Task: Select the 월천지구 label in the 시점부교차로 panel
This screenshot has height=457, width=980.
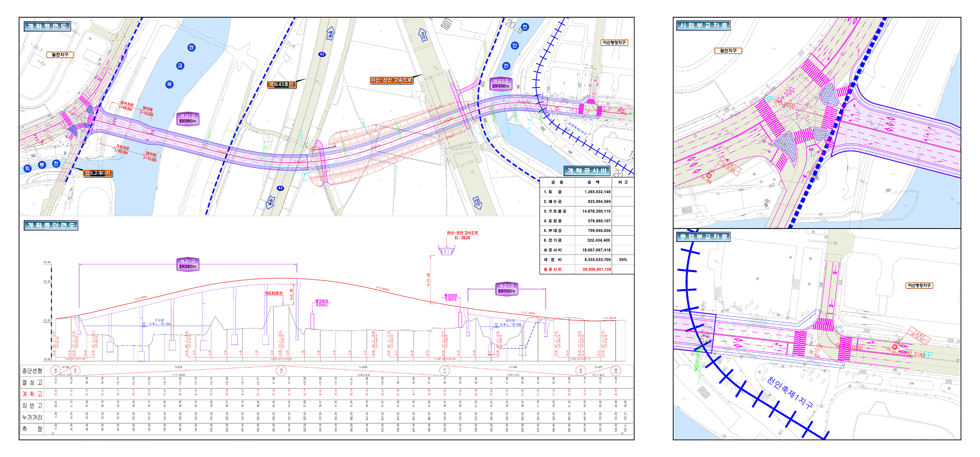Action: [x=728, y=51]
